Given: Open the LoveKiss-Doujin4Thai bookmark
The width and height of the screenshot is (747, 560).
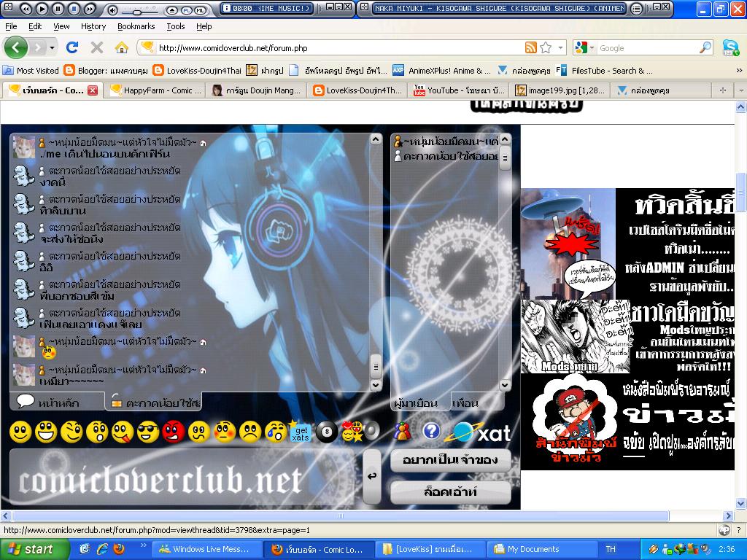Looking at the screenshot, I should point(197,71).
